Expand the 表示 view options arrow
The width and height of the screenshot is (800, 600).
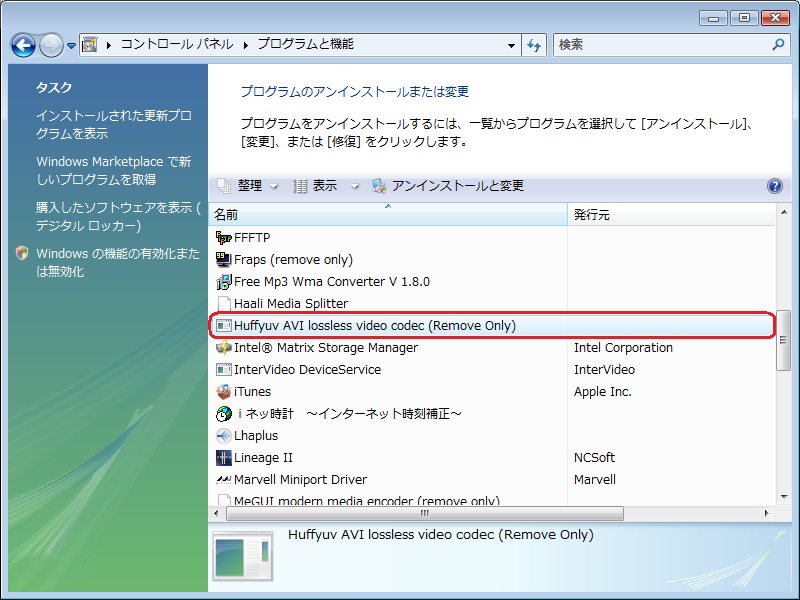pos(355,186)
